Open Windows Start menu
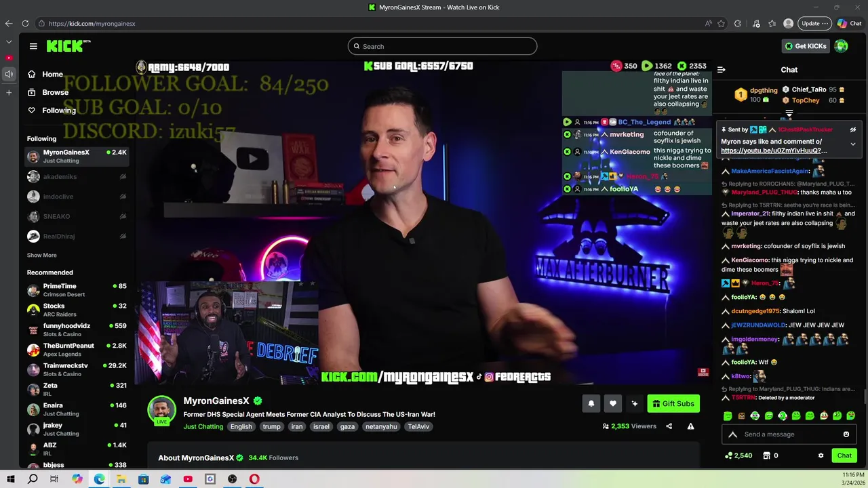This screenshot has height=488, width=868. pos(10,479)
